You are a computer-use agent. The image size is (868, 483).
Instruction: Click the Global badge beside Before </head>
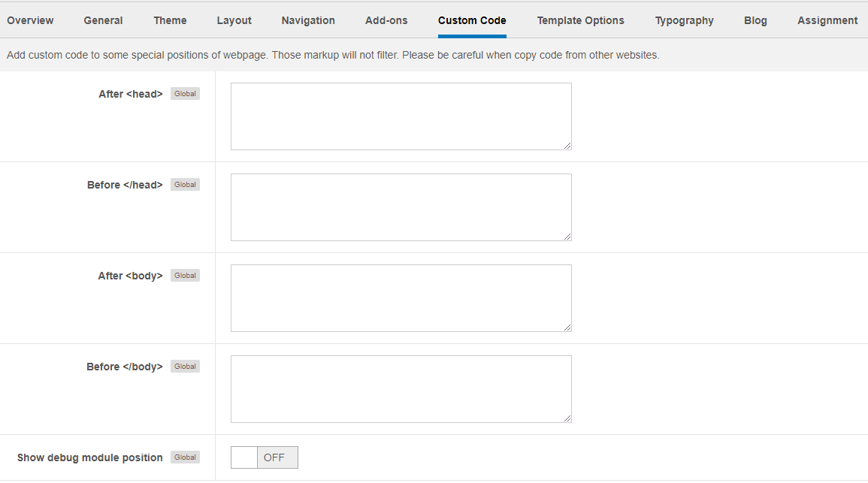(185, 184)
